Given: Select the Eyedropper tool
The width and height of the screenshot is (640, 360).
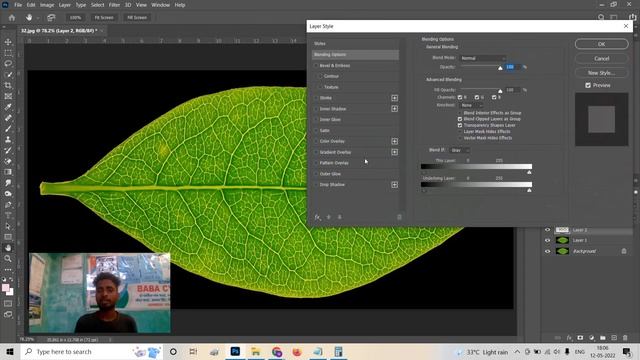Looking at the screenshot, I should click(8, 107).
